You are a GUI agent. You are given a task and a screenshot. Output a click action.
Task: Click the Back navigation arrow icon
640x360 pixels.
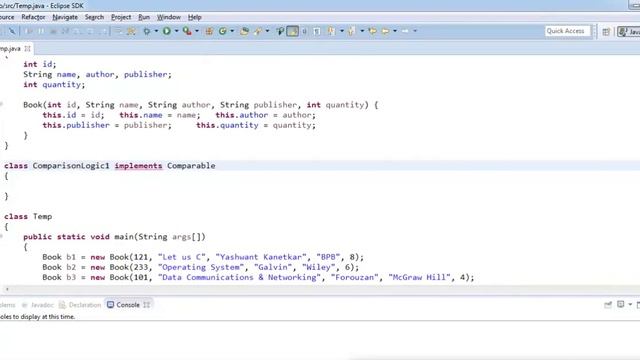[385, 31]
